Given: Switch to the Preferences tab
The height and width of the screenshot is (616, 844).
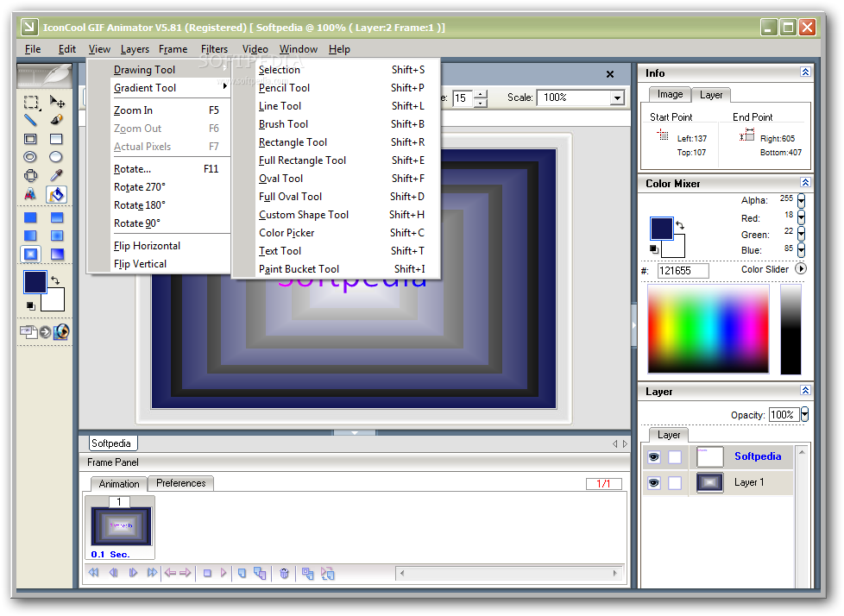Looking at the screenshot, I should pyautogui.click(x=181, y=483).
